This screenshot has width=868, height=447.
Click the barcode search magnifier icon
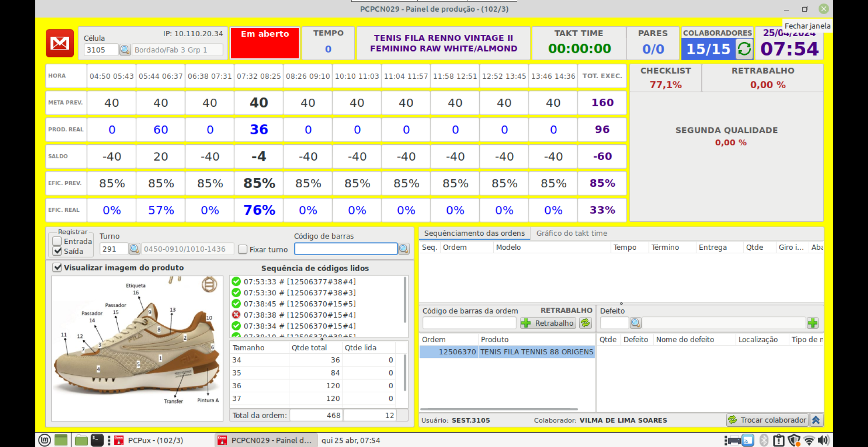(404, 249)
